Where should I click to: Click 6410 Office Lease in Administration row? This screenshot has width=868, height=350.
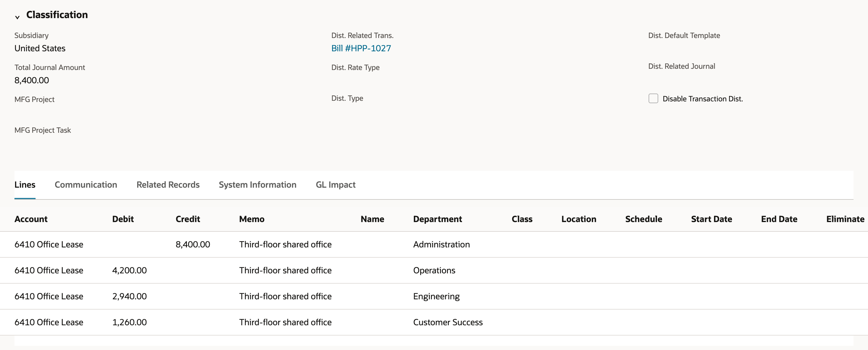point(49,244)
